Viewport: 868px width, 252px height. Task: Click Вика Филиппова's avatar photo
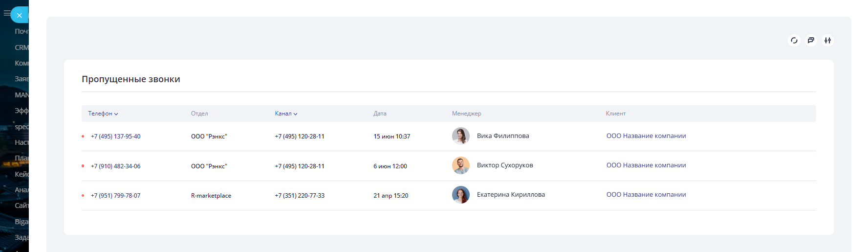460,136
